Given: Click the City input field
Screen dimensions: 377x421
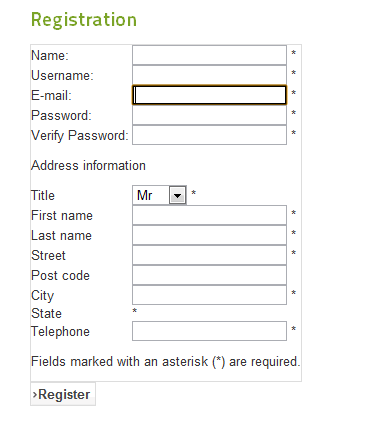Looking at the screenshot, I should click(x=209, y=295).
